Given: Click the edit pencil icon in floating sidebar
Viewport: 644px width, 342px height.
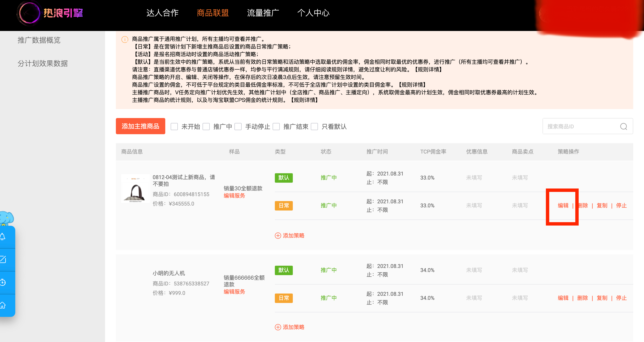Looking at the screenshot, I should 3,259.
